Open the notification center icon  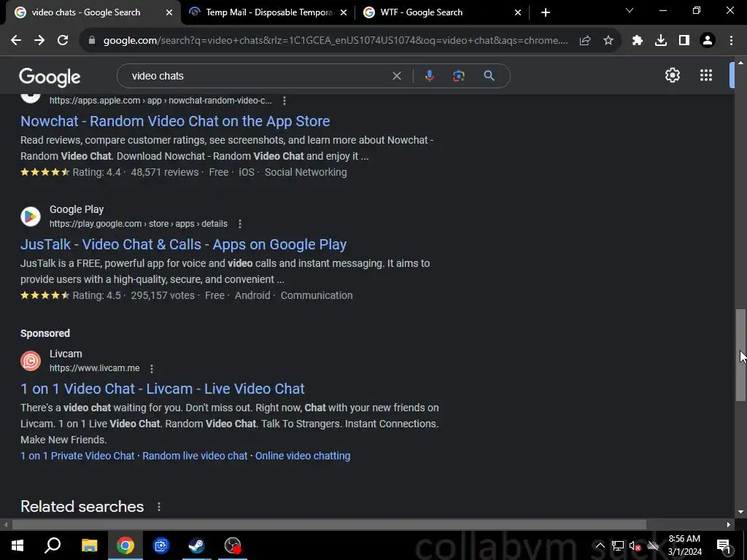point(724,545)
